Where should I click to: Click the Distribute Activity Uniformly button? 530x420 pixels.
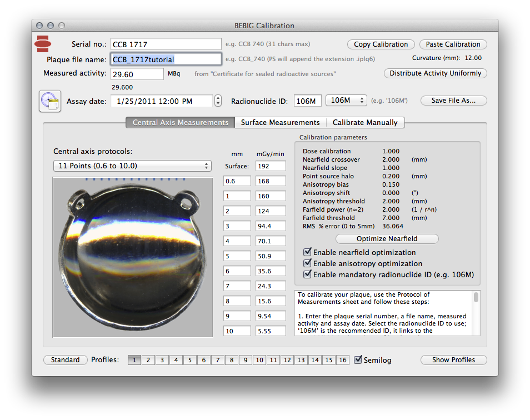click(436, 73)
